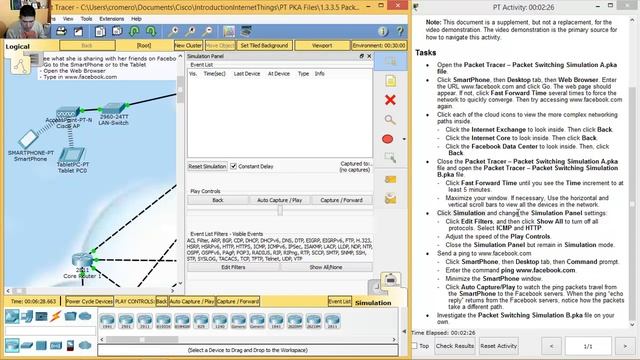Click the Print toolbar icon
The image size is (640, 360).
click(x=61, y=31)
